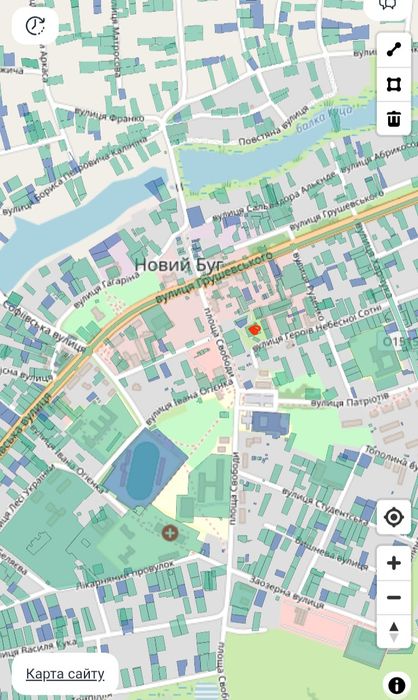The image size is (418, 700).
Task: Click the вулиця Патріотів street label
Action: pyautogui.click(x=350, y=400)
